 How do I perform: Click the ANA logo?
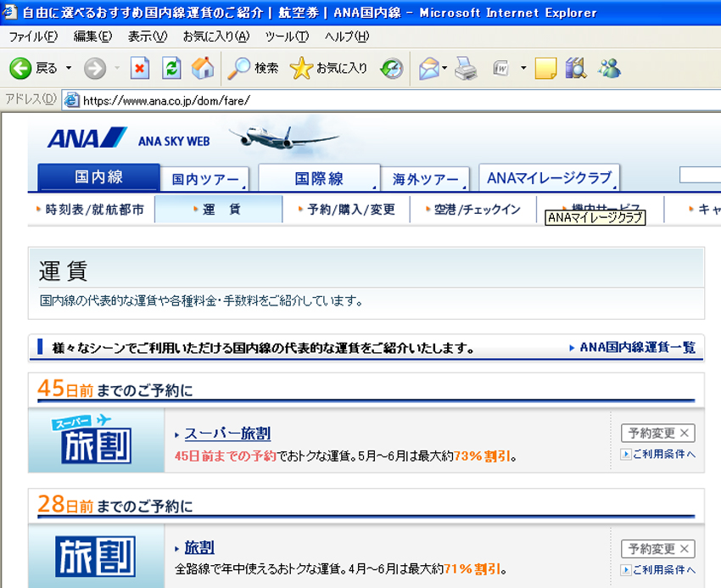pyautogui.click(x=87, y=137)
